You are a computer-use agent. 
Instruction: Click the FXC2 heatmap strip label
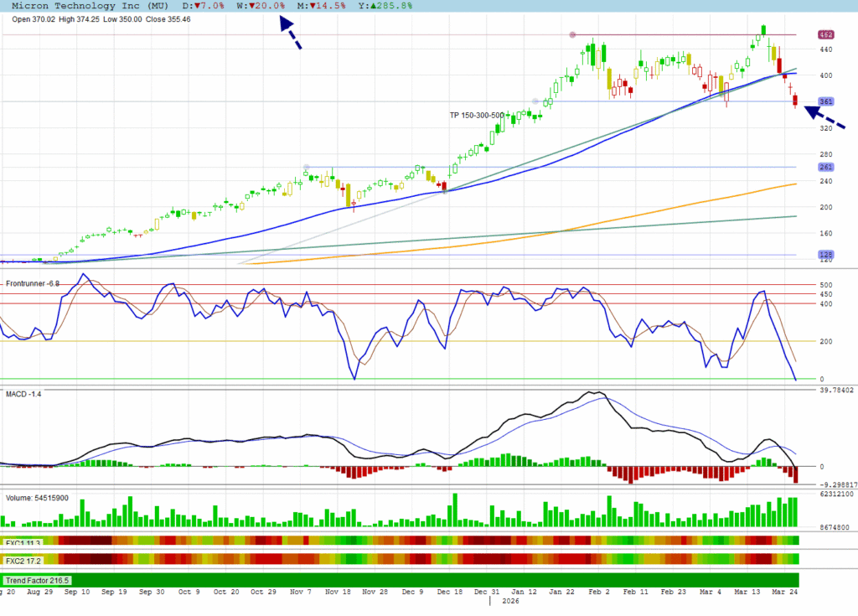click(23, 559)
